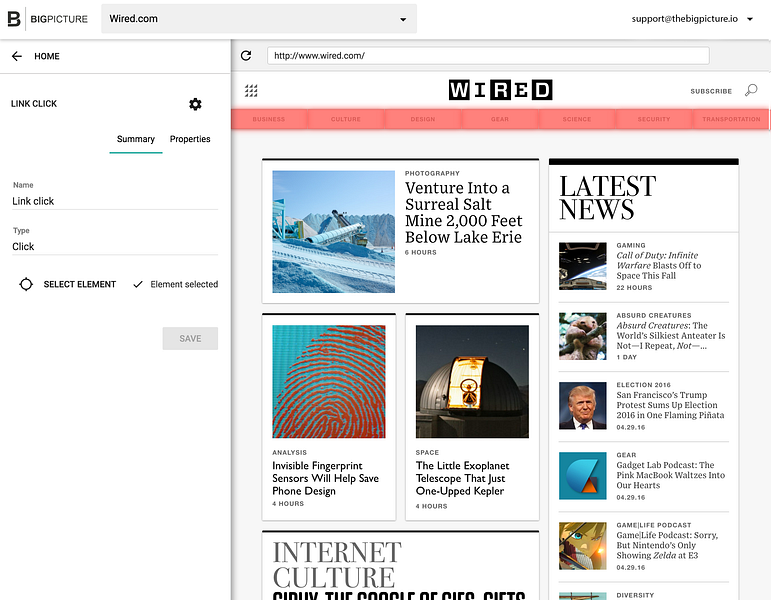Open the Game|Life Podcast Nintendo story
Image resolution: width=771 pixels, height=600 pixels.
pyautogui.click(x=667, y=545)
